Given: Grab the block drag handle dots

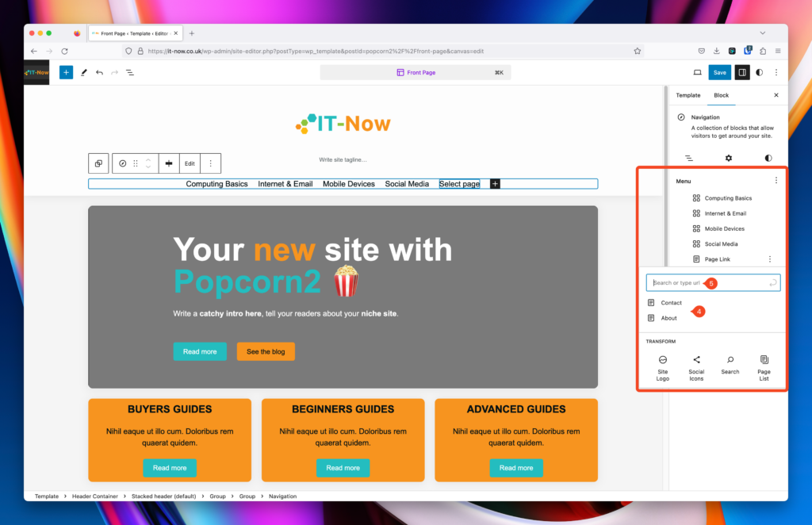Looking at the screenshot, I should (x=136, y=163).
